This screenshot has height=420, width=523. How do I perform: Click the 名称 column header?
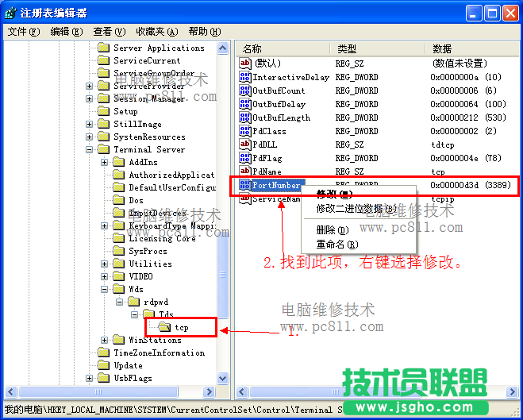point(252,49)
